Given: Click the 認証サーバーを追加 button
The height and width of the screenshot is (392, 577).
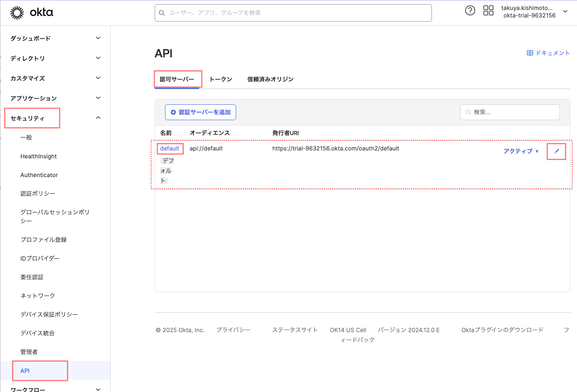Looking at the screenshot, I should [200, 112].
